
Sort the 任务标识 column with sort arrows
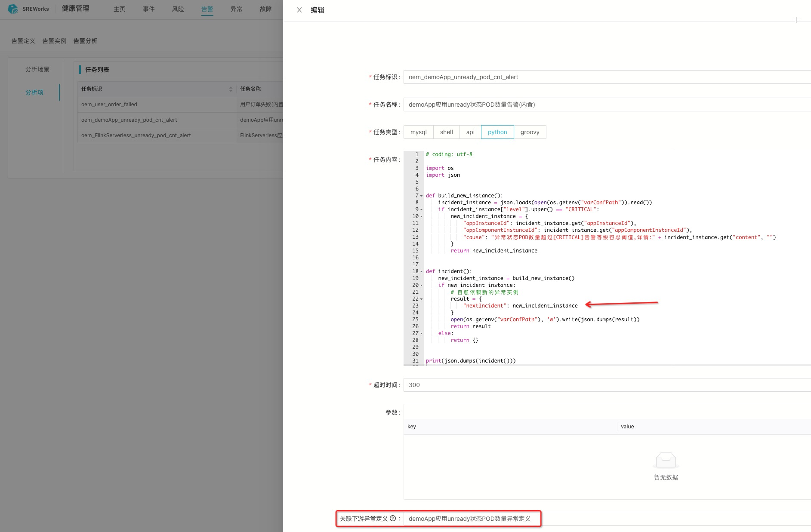[231, 89]
